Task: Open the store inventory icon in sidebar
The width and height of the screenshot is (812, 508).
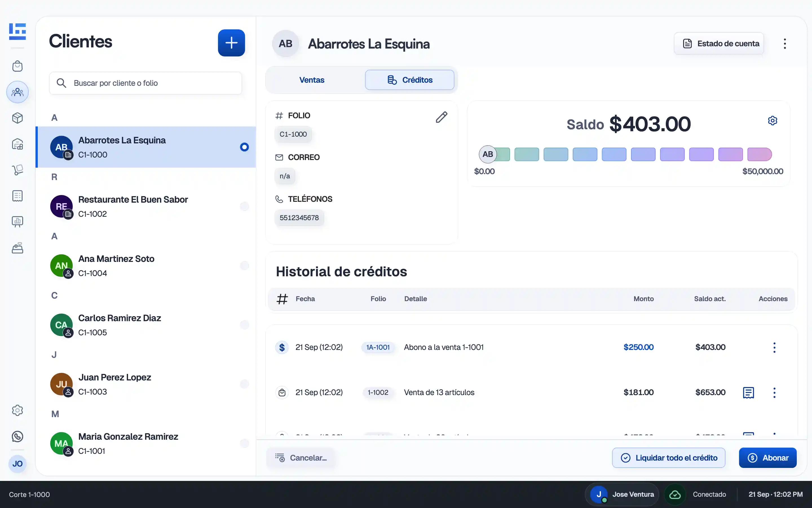Action: click(17, 144)
